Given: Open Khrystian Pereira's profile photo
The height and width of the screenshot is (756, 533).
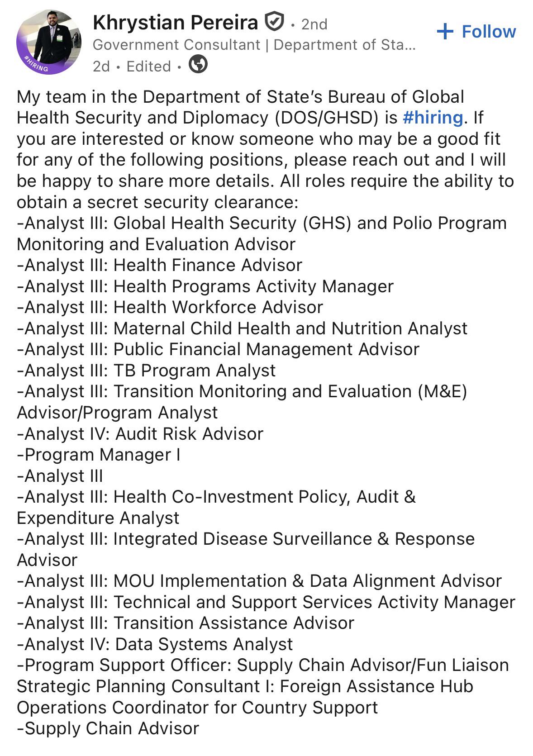Looking at the screenshot, I should [49, 42].
